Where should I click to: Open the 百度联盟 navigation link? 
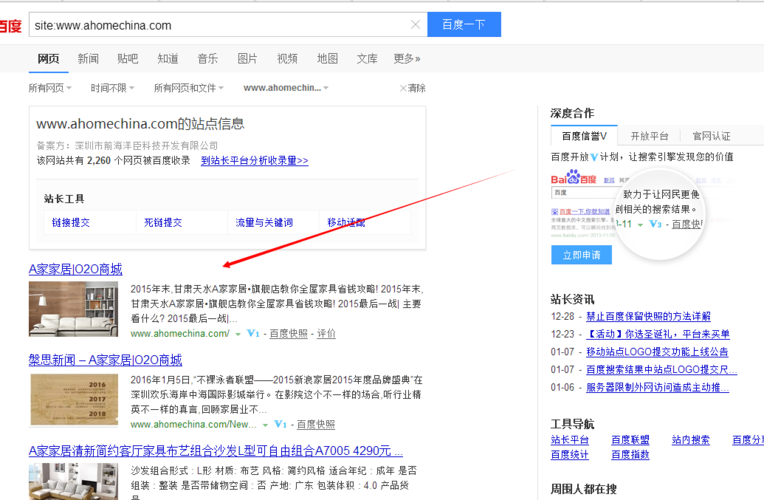click(630, 440)
